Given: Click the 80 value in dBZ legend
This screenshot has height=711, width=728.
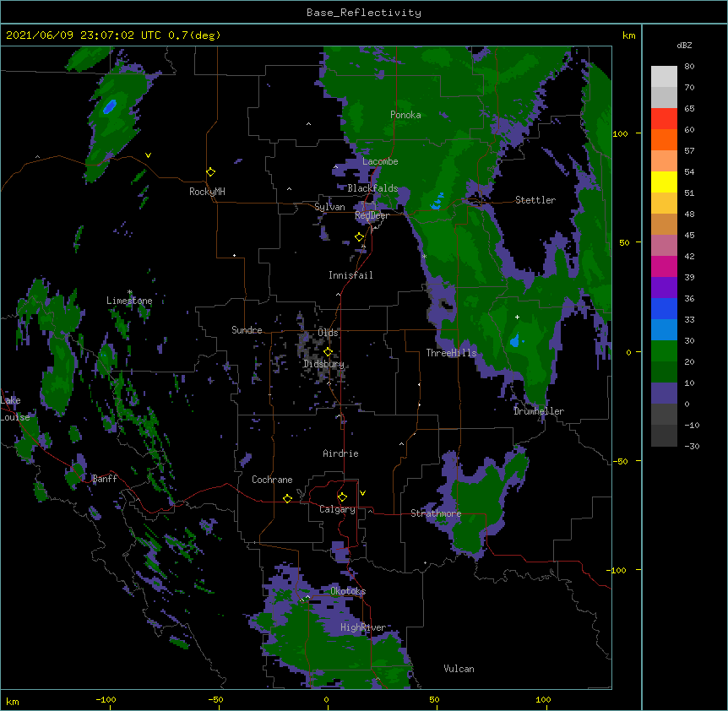Looking at the screenshot, I should [689, 67].
